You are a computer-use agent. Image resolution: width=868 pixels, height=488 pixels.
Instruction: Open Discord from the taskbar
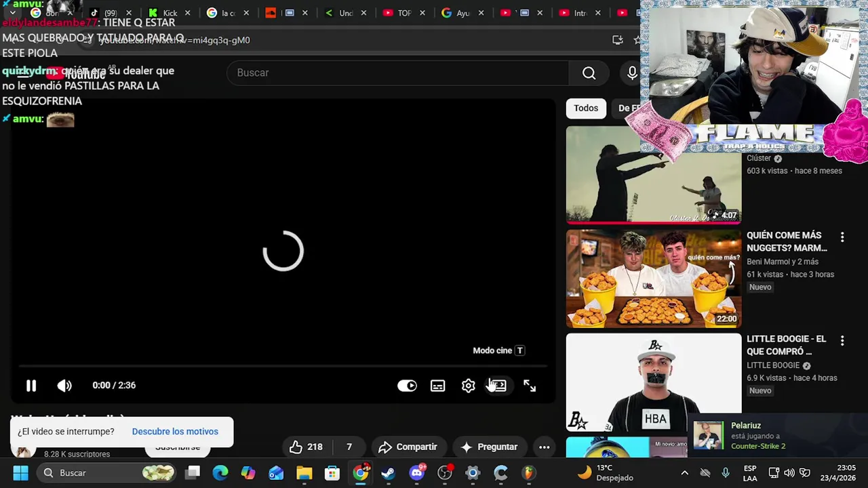(417, 473)
